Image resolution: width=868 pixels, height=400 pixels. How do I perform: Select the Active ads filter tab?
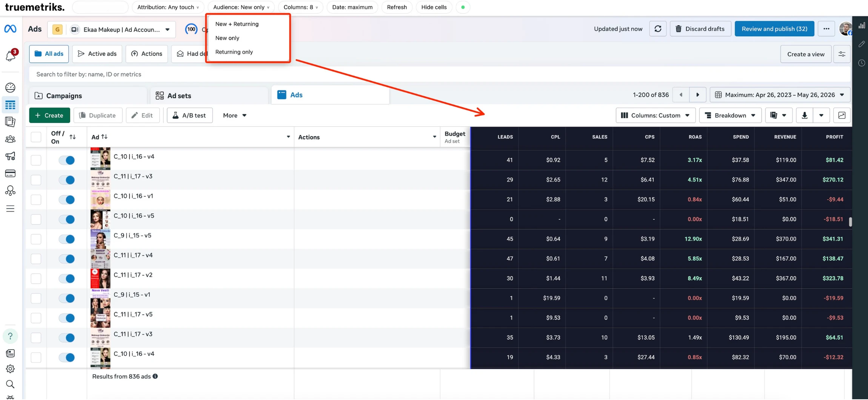97,54
